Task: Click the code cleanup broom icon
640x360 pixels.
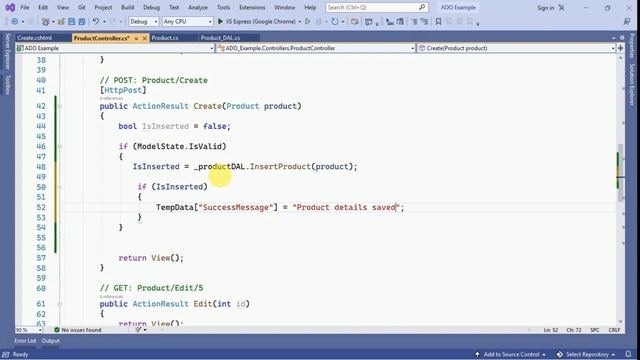Action: (139, 329)
